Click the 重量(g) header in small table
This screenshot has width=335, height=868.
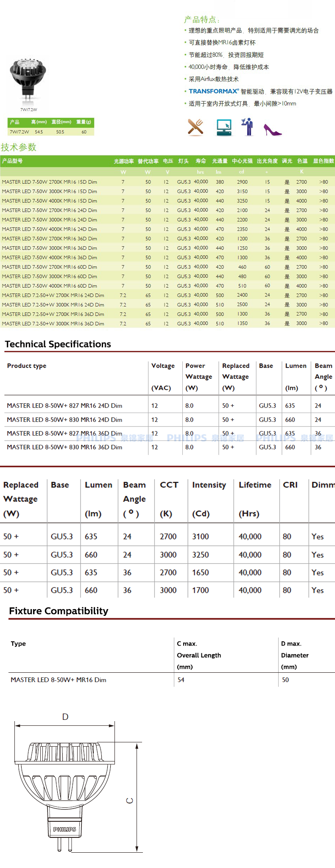(84, 122)
